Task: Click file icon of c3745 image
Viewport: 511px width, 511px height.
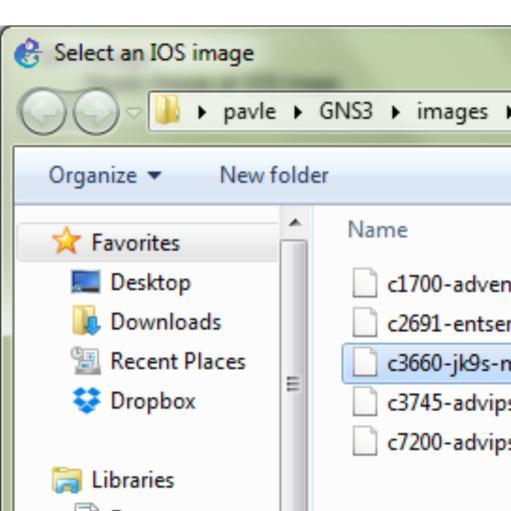Action: [365, 402]
